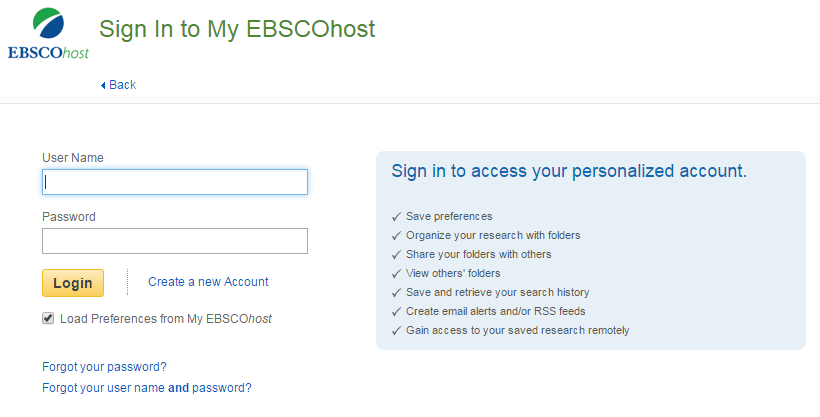The height and width of the screenshot is (417, 820).
Task: Click checkmark beside Gain access remotely item
Action: coord(397,331)
